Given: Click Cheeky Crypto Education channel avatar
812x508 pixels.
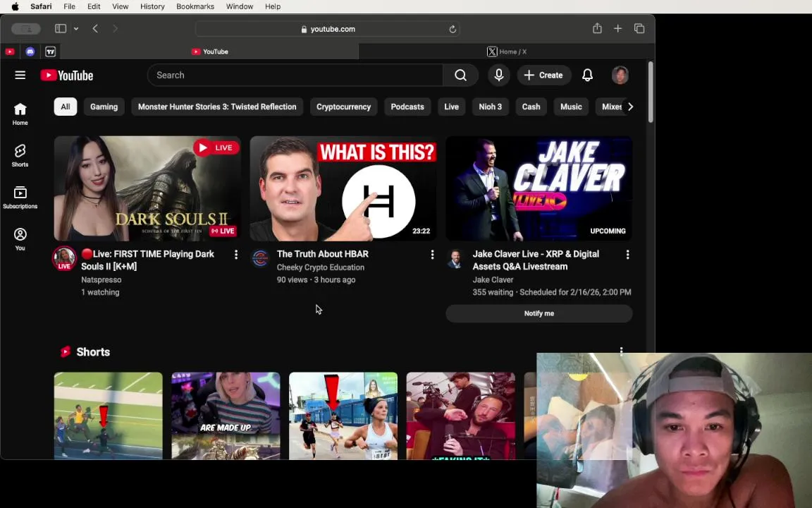Looking at the screenshot, I should pyautogui.click(x=260, y=258).
